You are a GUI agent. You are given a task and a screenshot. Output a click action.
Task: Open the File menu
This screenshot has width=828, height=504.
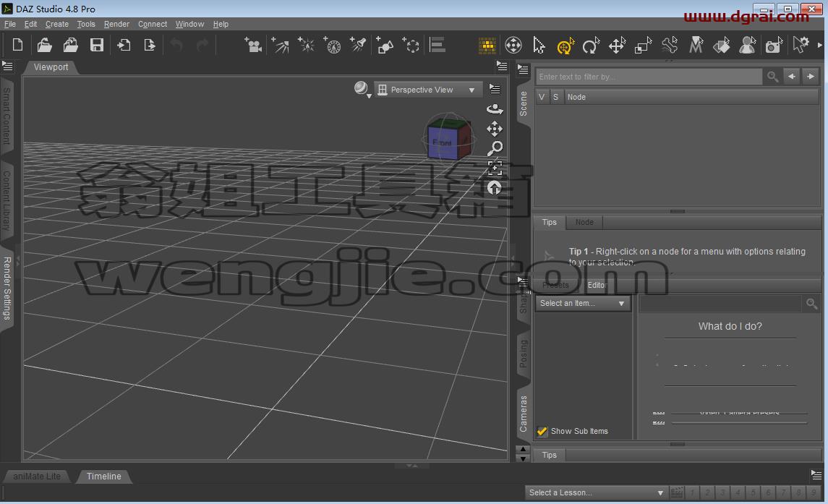9,25
